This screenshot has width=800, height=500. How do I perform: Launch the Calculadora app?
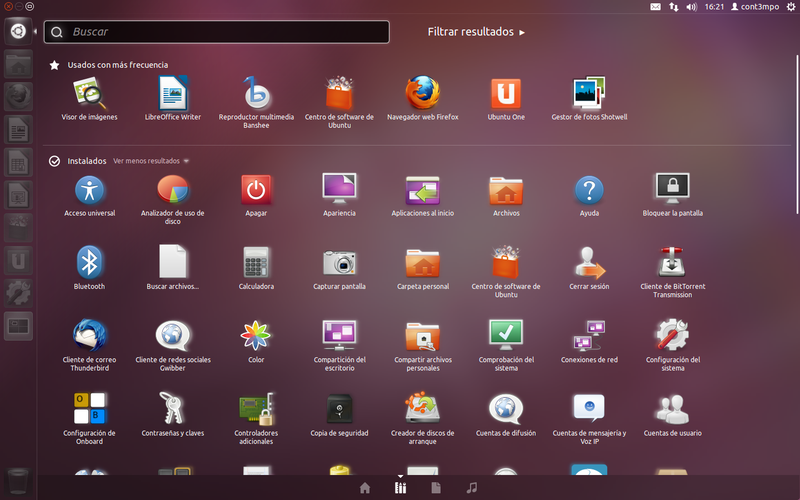click(256, 262)
